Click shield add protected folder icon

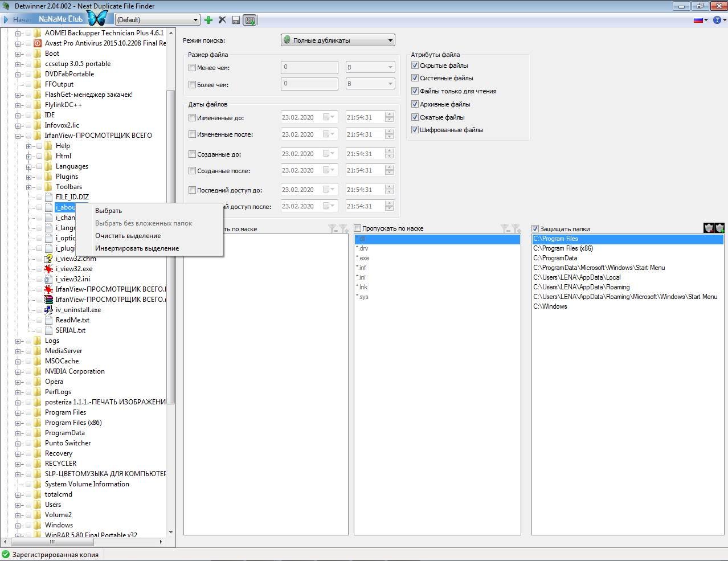tap(719, 228)
